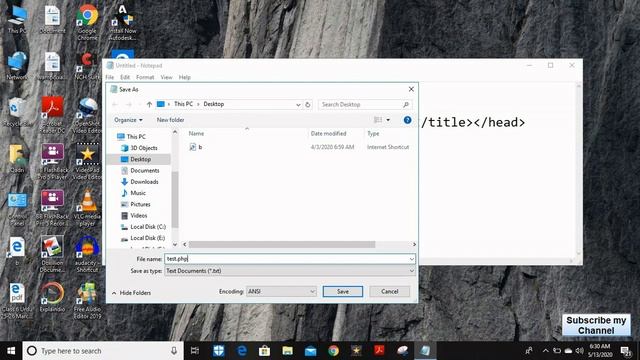The height and width of the screenshot is (360, 640).
Task: Click the horizontal scrollbar in file list
Action: pos(282,244)
